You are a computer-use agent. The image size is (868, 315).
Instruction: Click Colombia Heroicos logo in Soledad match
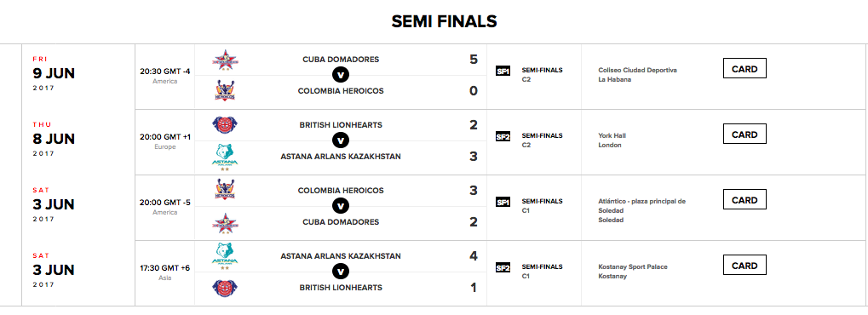(x=225, y=191)
